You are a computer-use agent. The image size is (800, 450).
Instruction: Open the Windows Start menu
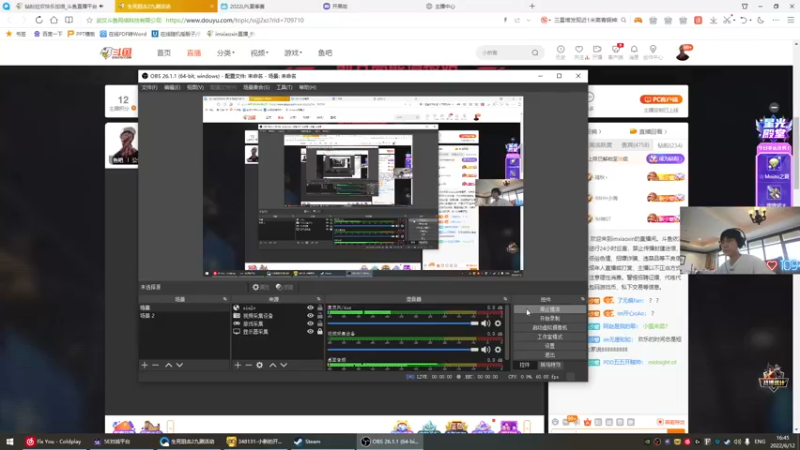coord(9,441)
